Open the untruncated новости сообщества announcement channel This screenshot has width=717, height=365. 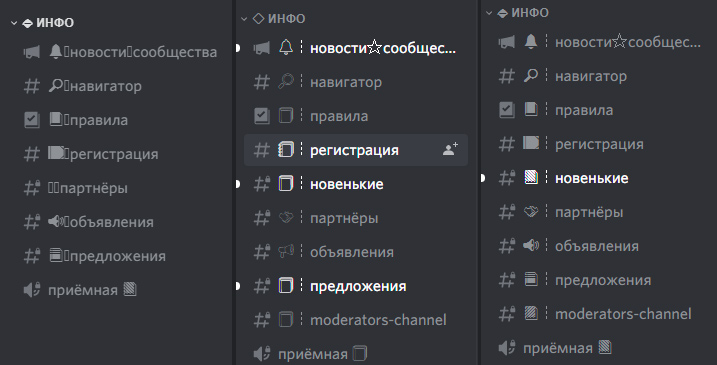pos(121,52)
